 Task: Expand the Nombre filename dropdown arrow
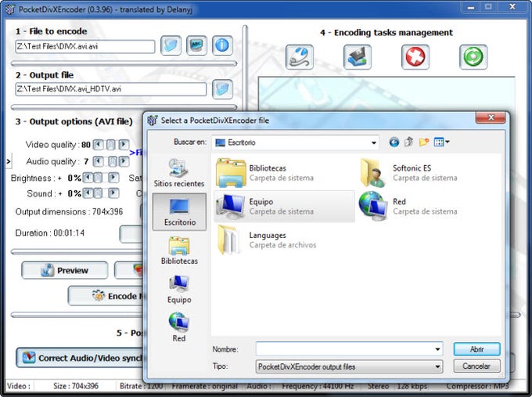pos(437,349)
